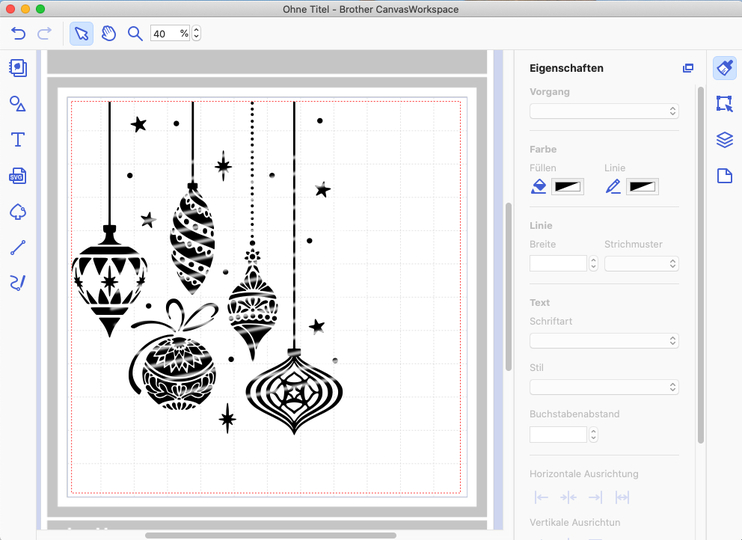
Task: Switch to the Properties paintbrush panel tab
Action: point(725,68)
